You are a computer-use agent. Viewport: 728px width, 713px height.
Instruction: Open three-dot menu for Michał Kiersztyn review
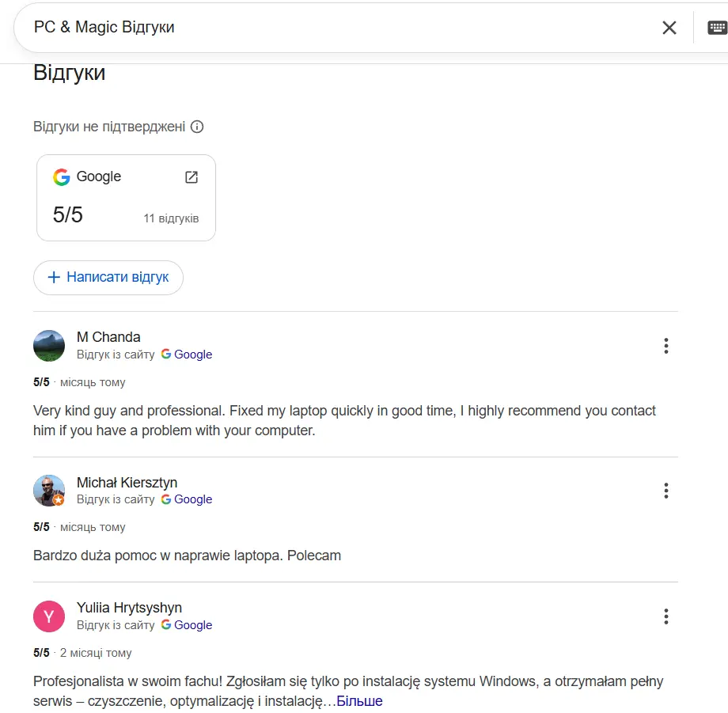pos(666,491)
